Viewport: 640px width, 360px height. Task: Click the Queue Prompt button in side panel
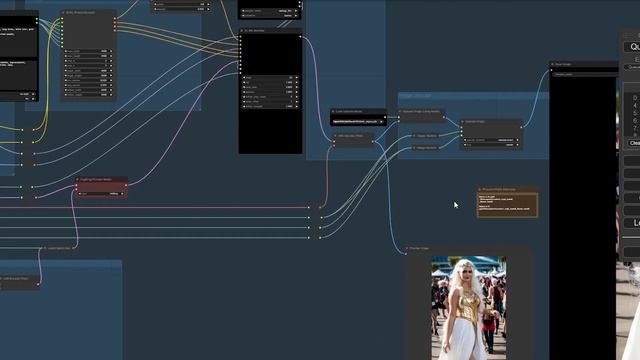click(632, 47)
